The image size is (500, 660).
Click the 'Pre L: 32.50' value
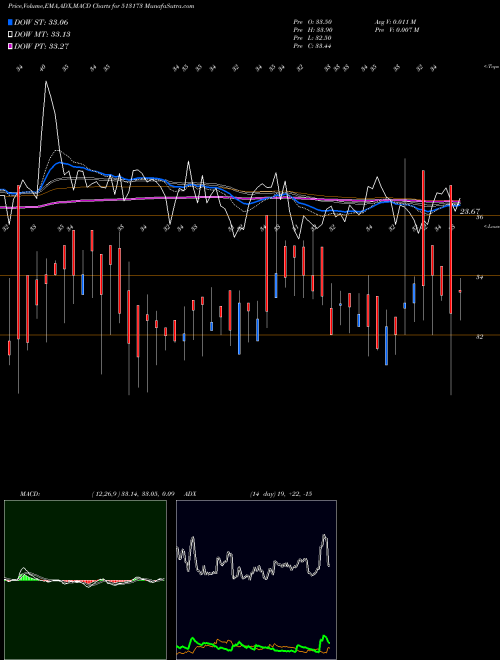(x=313, y=38)
